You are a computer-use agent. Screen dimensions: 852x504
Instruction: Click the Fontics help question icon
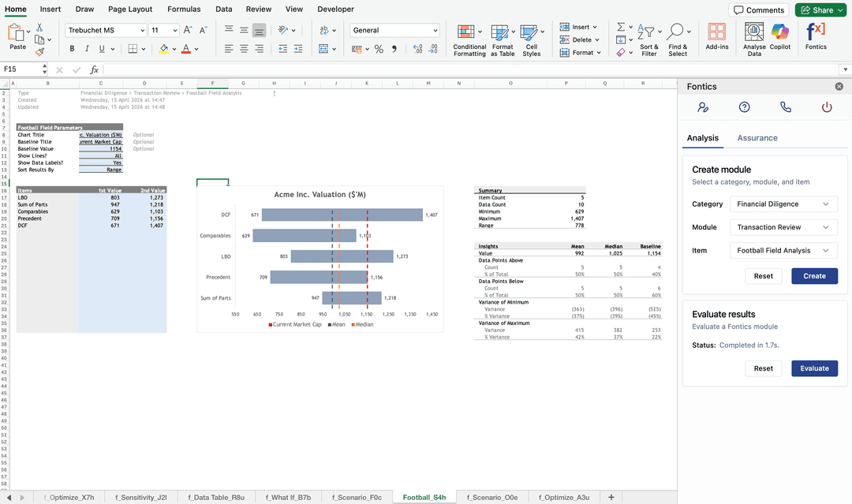coord(745,107)
